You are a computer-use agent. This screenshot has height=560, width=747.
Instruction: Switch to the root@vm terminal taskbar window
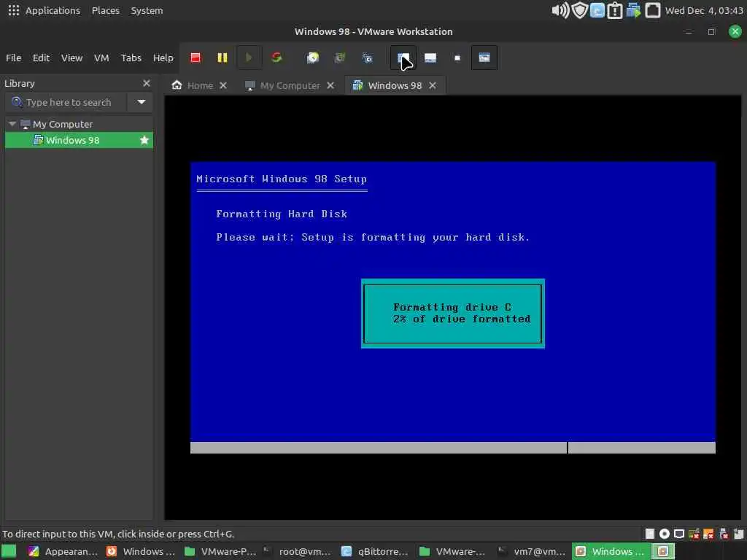298,551
